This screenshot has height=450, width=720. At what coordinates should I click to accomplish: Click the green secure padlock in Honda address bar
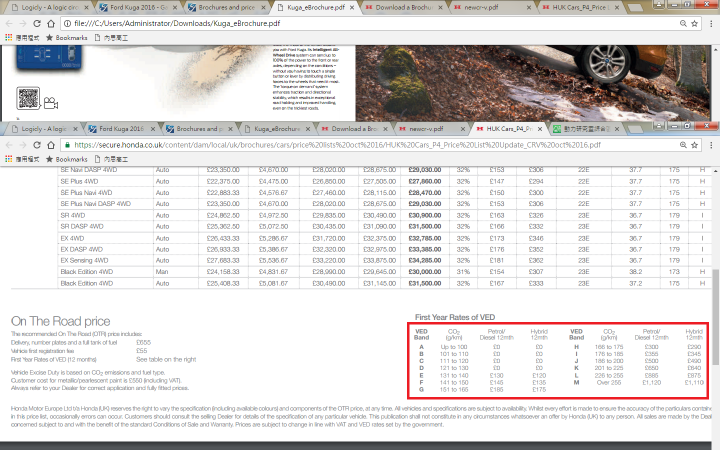[67, 145]
